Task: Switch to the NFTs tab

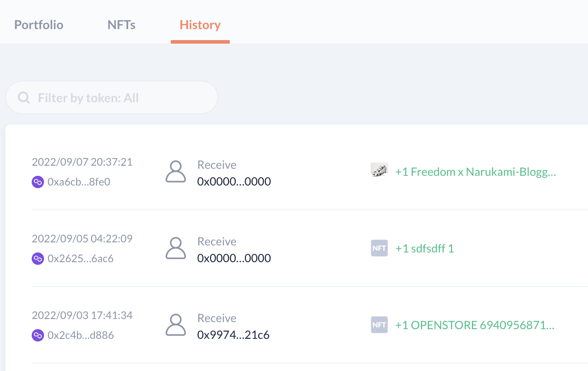Action: 121,25
